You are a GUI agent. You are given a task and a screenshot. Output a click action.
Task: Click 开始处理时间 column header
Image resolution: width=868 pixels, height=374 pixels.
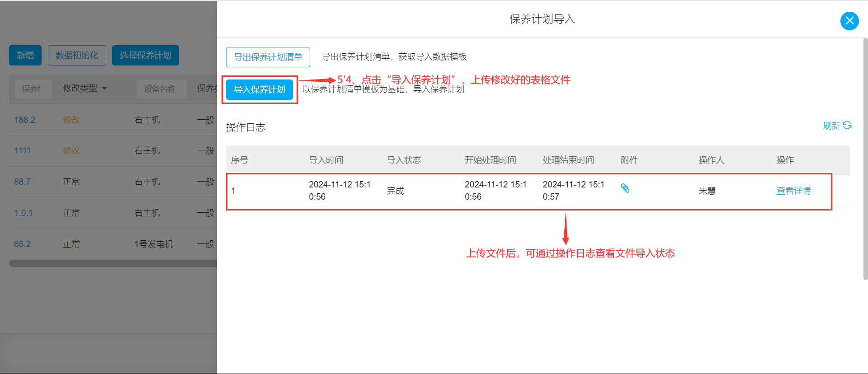(491, 160)
